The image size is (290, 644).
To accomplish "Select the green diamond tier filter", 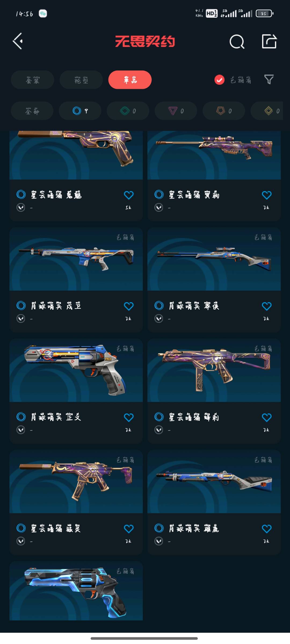I will (x=128, y=111).
